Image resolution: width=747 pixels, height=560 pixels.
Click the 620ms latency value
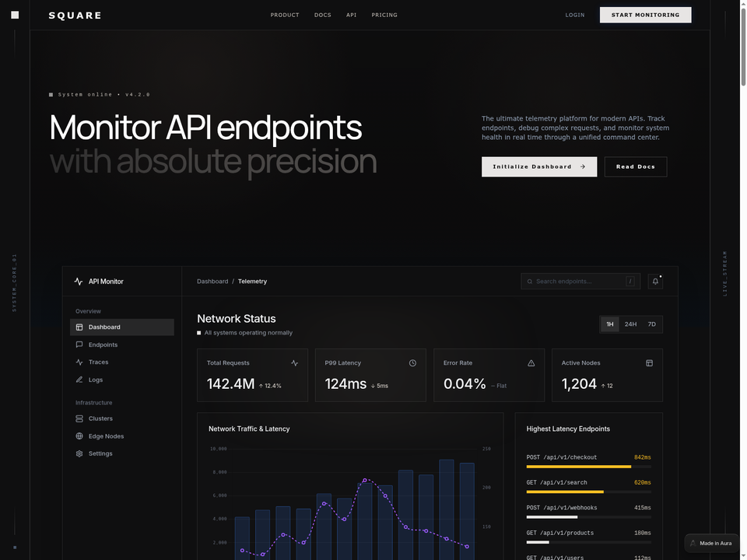[x=642, y=483]
